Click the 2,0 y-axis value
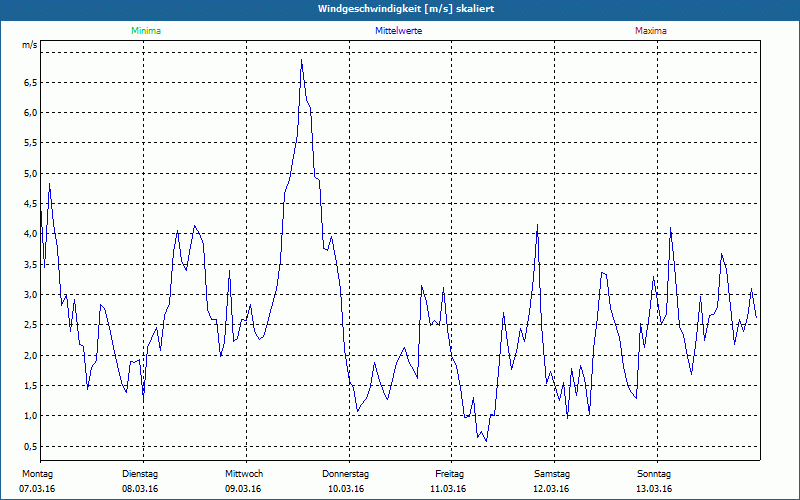 pyautogui.click(x=31, y=356)
